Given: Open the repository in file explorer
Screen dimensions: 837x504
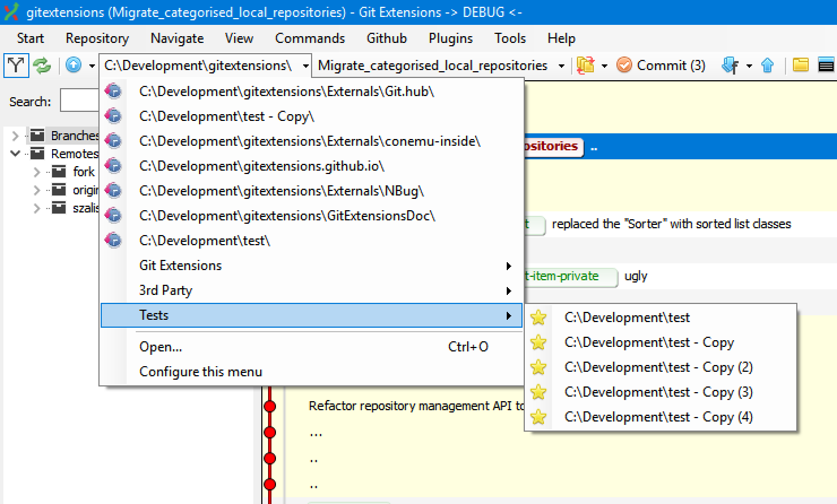Looking at the screenshot, I should (x=800, y=65).
